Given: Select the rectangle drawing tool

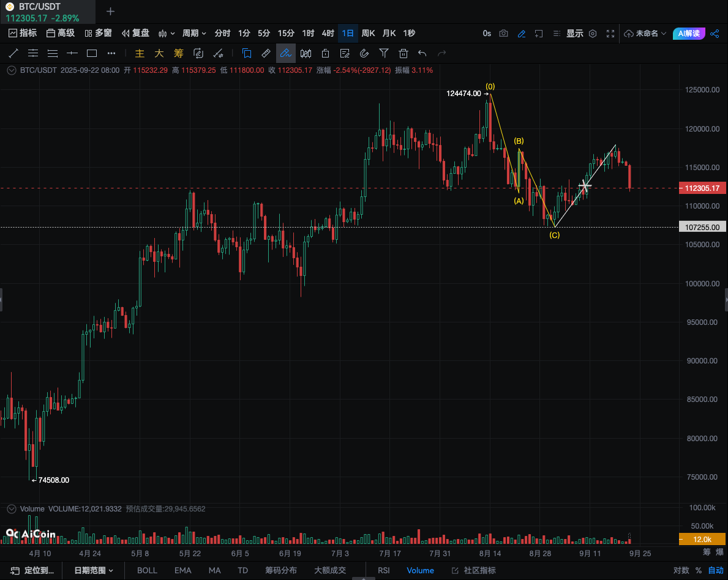Looking at the screenshot, I should click(92, 53).
